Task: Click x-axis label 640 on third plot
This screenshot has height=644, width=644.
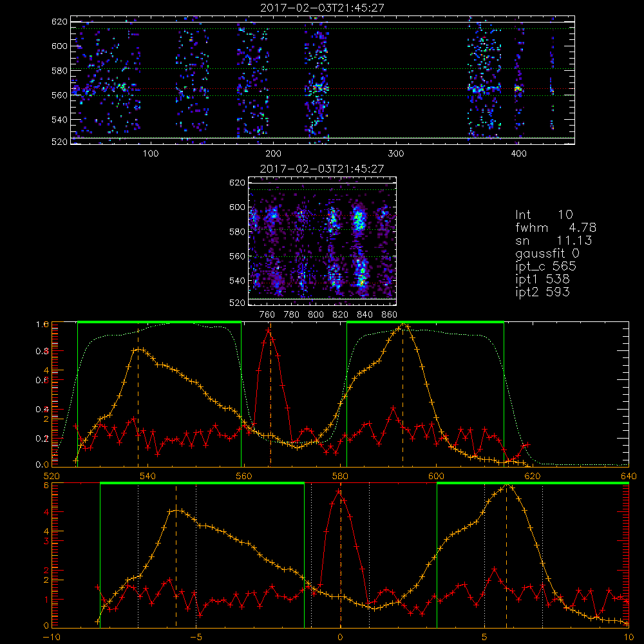Action: coord(629,476)
